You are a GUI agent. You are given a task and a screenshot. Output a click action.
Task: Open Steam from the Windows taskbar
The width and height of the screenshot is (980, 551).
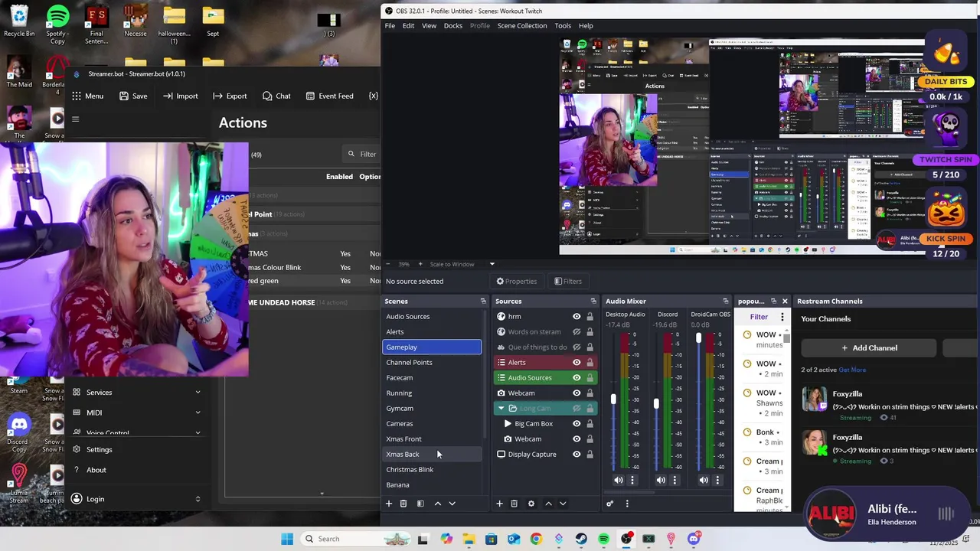[581, 539]
